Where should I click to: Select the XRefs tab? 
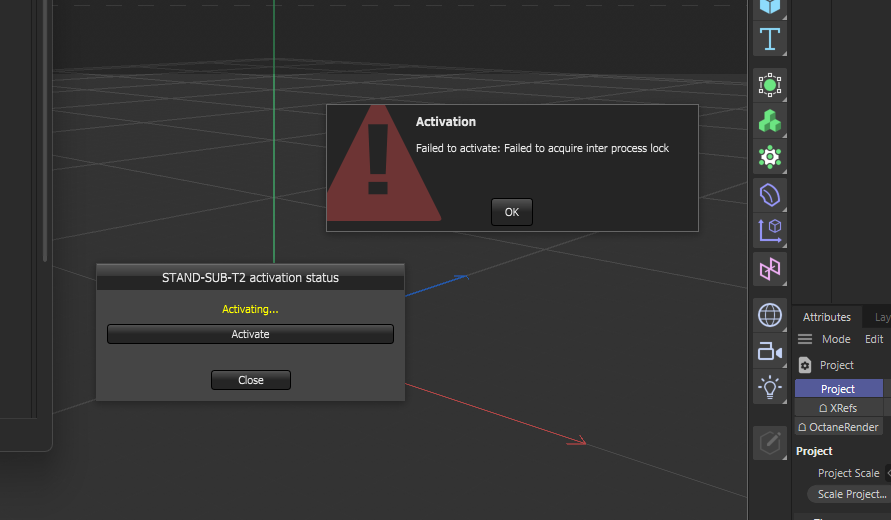click(x=839, y=408)
